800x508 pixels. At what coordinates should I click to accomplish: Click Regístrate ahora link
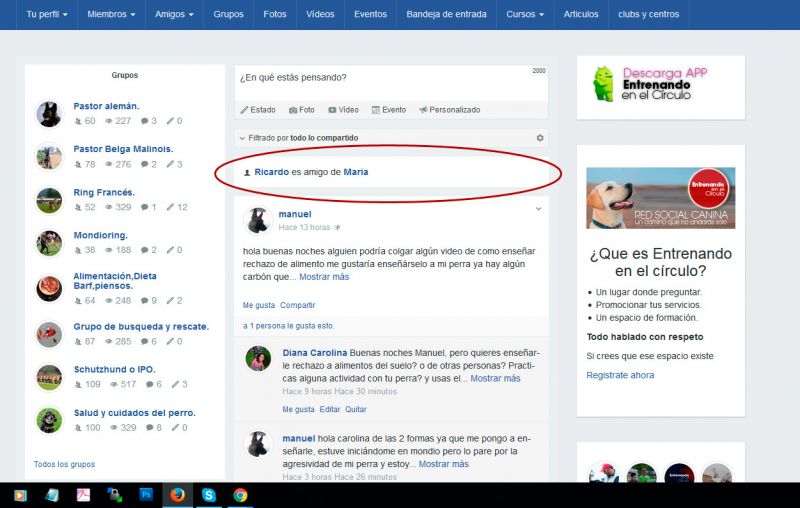coord(620,375)
